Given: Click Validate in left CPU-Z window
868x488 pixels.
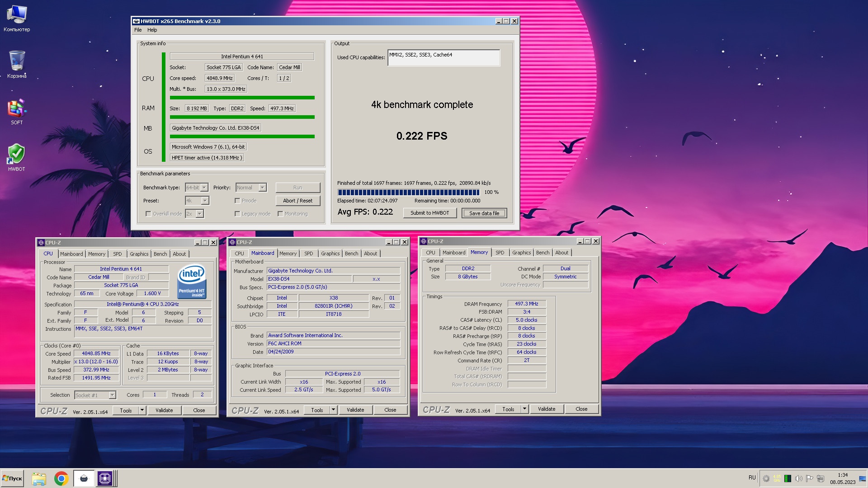Looking at the screenshot, I should click(x=164, y=410).
